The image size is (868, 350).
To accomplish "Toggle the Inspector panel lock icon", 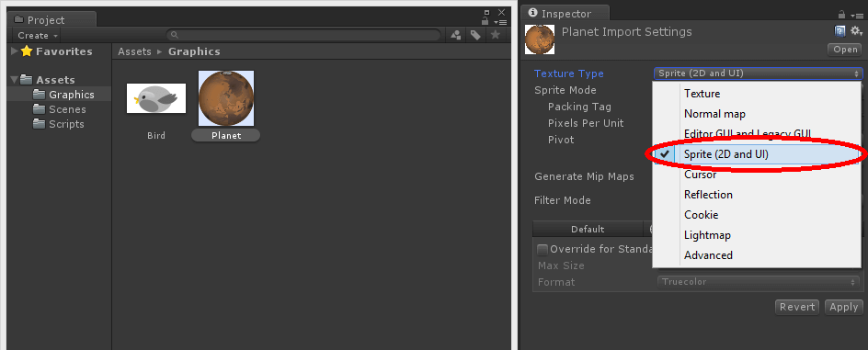I will 842,15.
